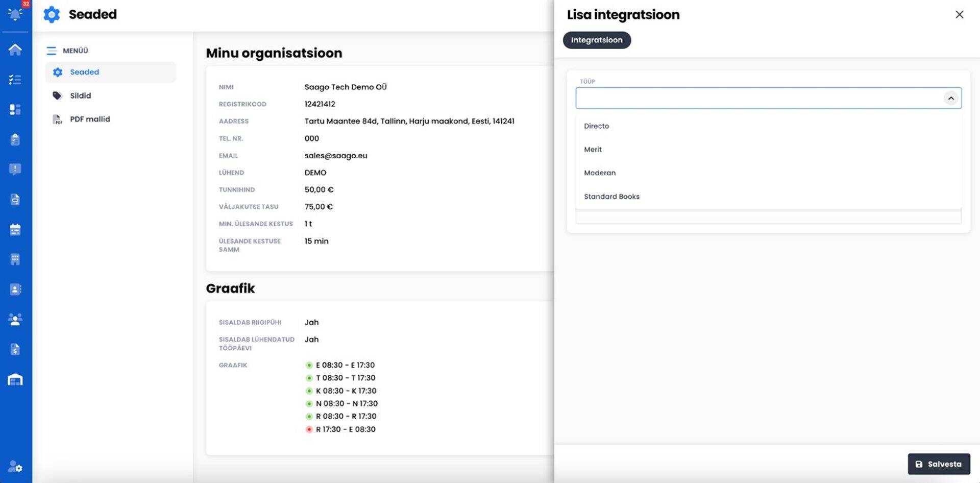Open the people group icon in sidebar
Screen dimensions: 980x483
[x=15, y=320]
